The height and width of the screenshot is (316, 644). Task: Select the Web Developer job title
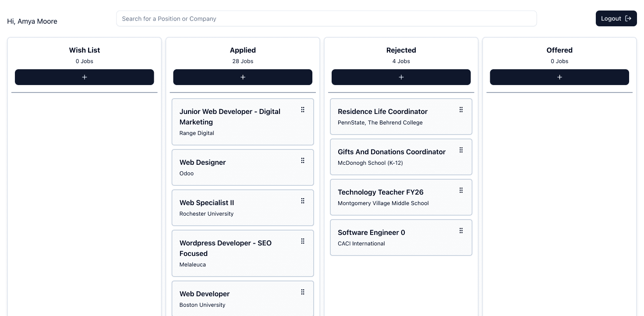pos(205,294)
